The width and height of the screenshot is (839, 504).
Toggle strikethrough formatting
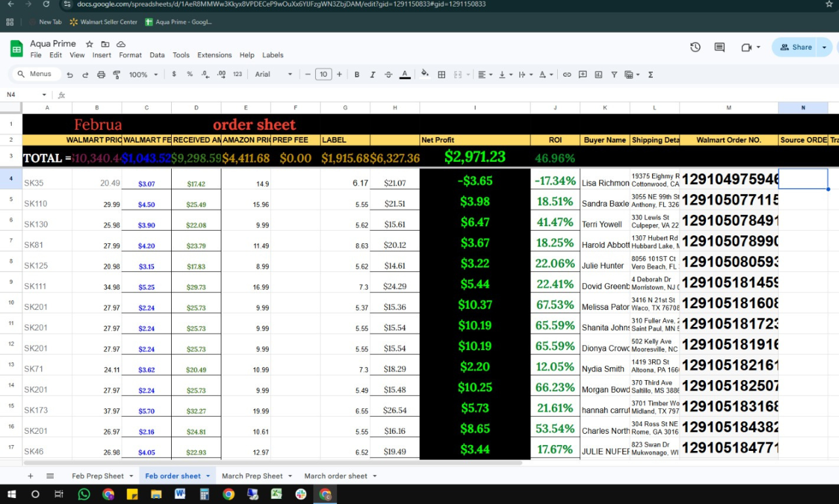tap(389, 75)
